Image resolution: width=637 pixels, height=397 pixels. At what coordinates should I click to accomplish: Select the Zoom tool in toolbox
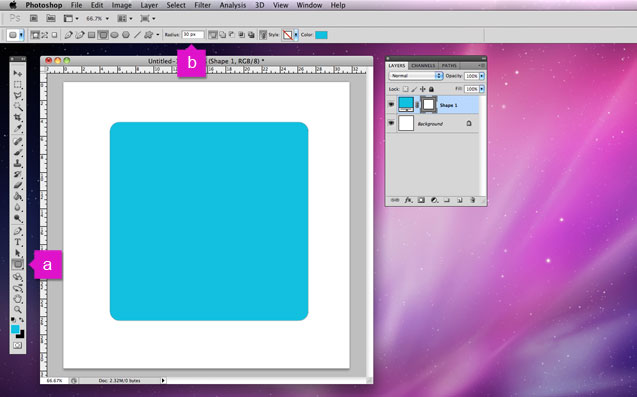17,310
